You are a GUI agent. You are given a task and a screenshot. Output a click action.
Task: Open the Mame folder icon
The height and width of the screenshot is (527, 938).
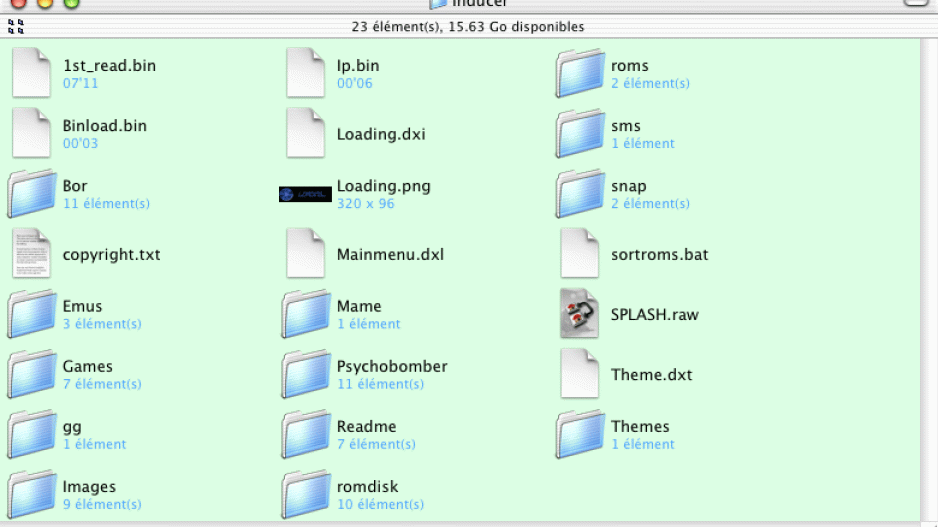click(x=306, y=314)
